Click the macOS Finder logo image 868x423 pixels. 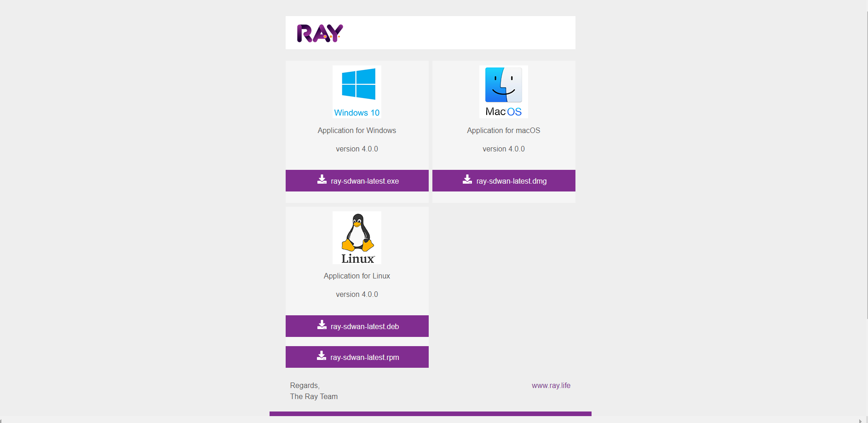(504, 92)
